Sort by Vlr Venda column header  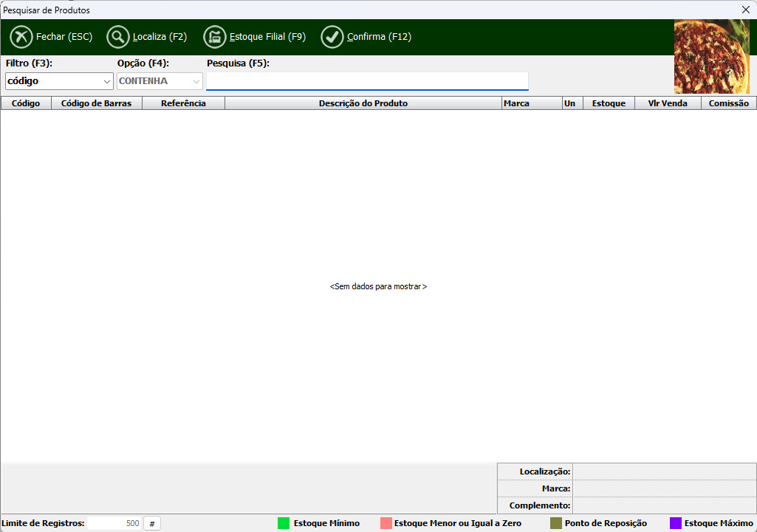668,103
